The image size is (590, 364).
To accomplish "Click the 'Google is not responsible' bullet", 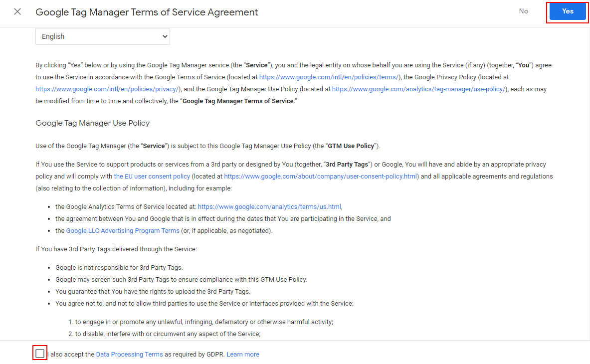I will pos(119,268).
